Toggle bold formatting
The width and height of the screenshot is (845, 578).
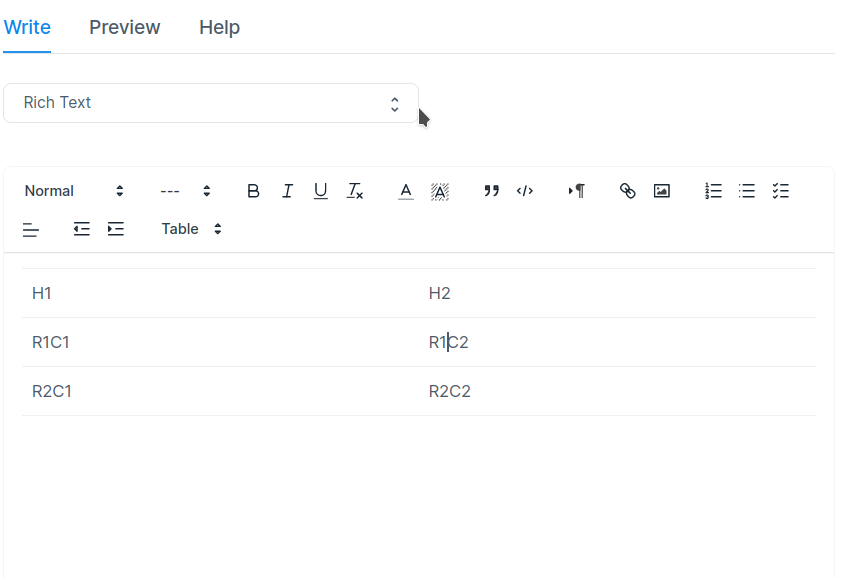pos(253,191)
